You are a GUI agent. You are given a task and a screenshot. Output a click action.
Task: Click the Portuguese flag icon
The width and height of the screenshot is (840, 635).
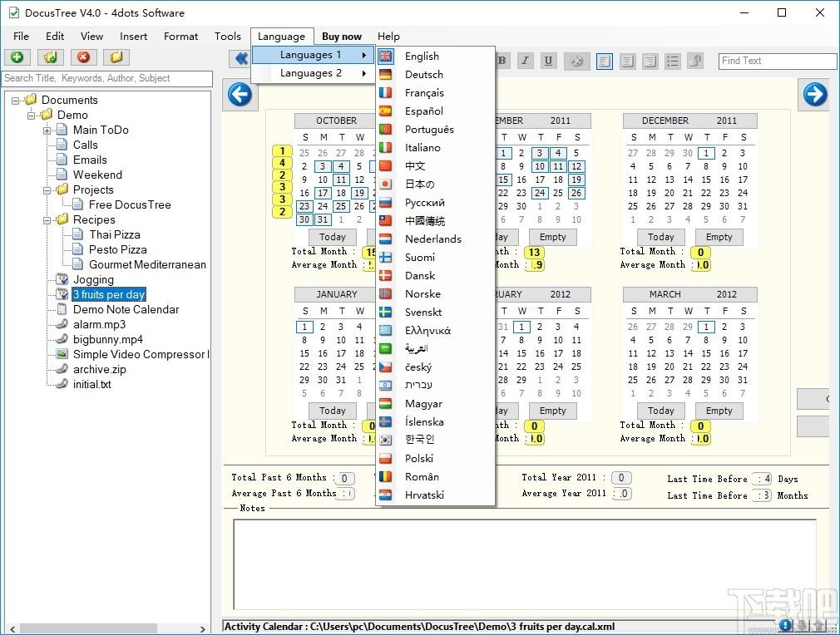point(385,129)
